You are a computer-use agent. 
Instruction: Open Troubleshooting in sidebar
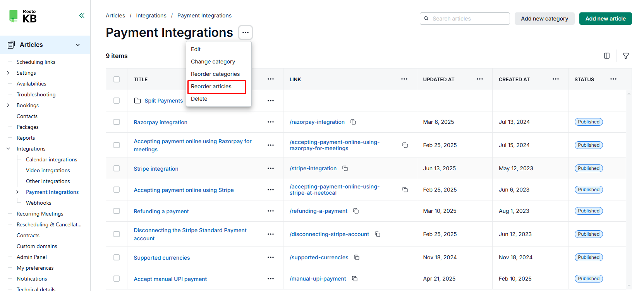36,94
